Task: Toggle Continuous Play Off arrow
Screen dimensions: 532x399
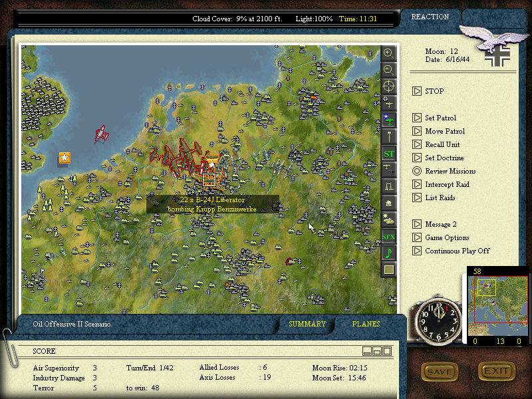Action: [x=417, y=251]
